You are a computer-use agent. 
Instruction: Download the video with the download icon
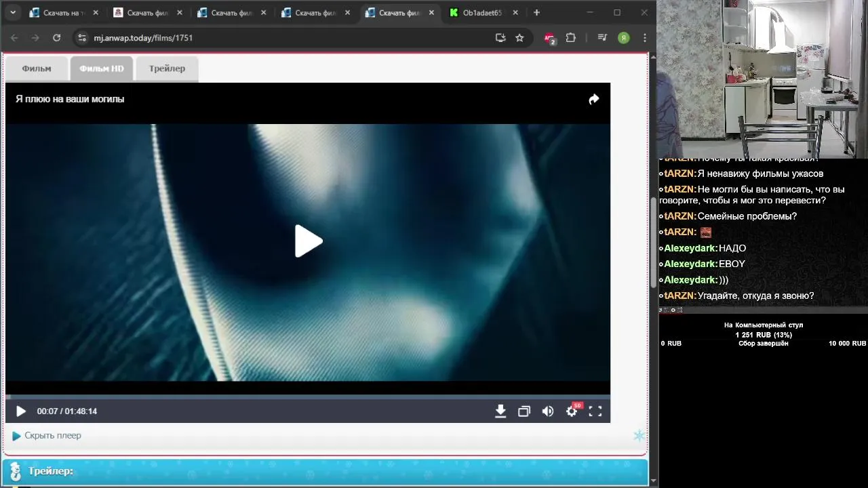[500, 411]
